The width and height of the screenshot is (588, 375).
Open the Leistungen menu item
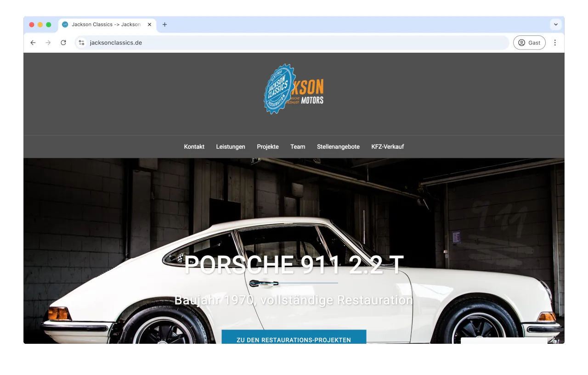231,147
